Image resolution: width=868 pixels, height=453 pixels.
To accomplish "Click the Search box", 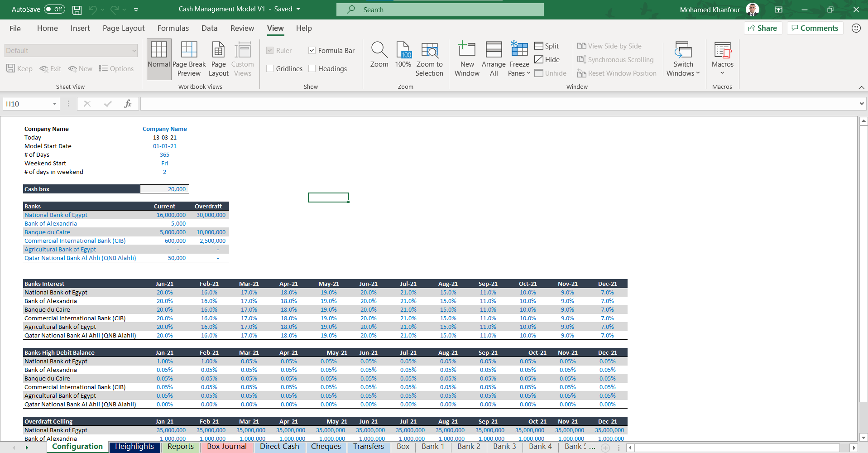I will tap(440, 10).
